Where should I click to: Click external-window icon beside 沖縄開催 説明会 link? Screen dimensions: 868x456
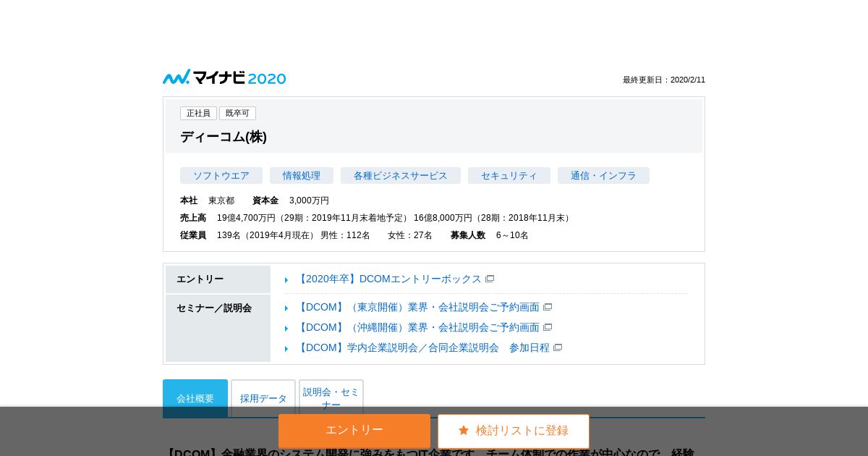(x=548, y=327)
